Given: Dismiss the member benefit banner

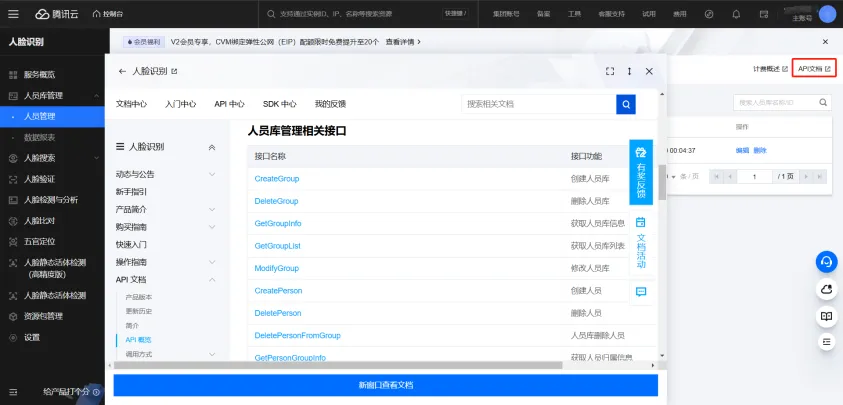Looking at the screenshot, I should [x=825, y=42].
